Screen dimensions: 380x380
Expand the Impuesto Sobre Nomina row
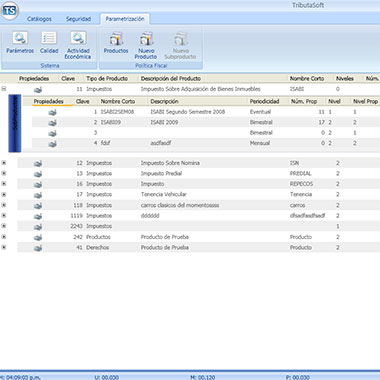[4, 163]
